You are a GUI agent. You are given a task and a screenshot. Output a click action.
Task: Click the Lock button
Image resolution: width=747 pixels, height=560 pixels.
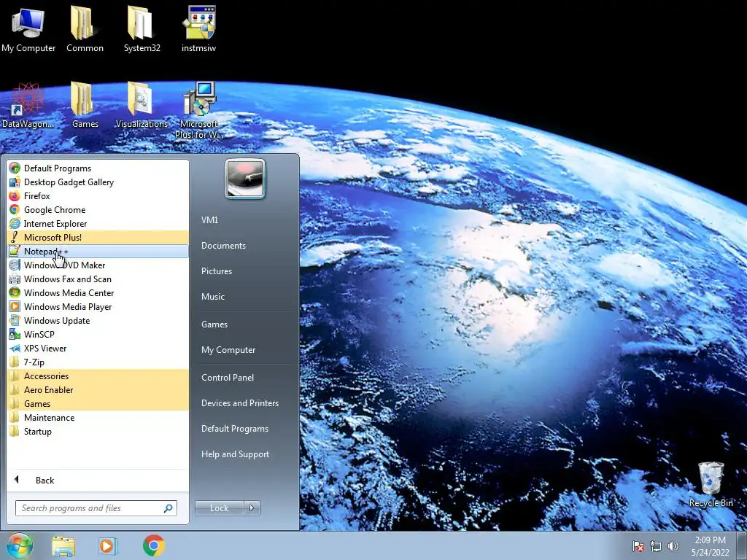click(x=219, y=508)
